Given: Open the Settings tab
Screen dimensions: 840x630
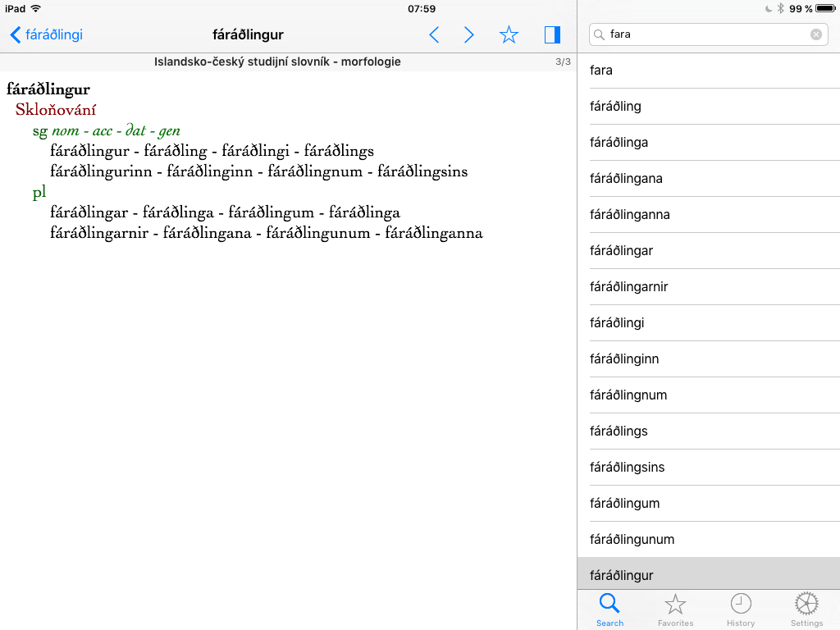Looking at the screenshot, I should click(807, 610).
